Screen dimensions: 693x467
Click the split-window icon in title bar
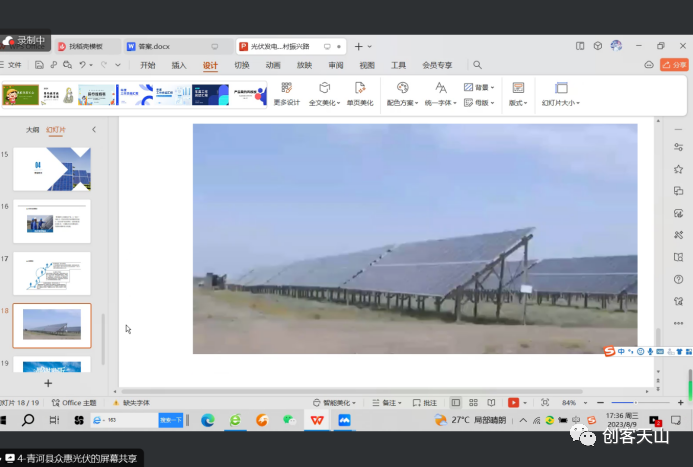click(x=580, y=46)
